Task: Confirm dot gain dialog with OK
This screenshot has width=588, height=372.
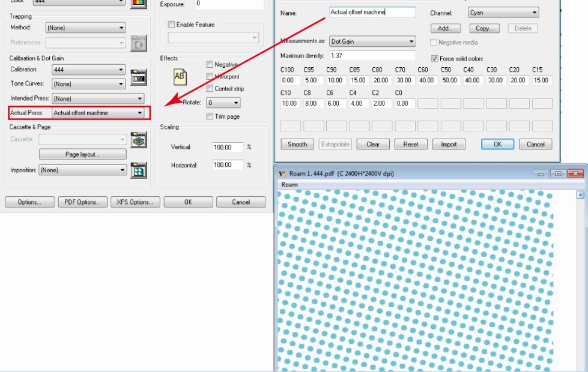Action: [x=498, y=144]
